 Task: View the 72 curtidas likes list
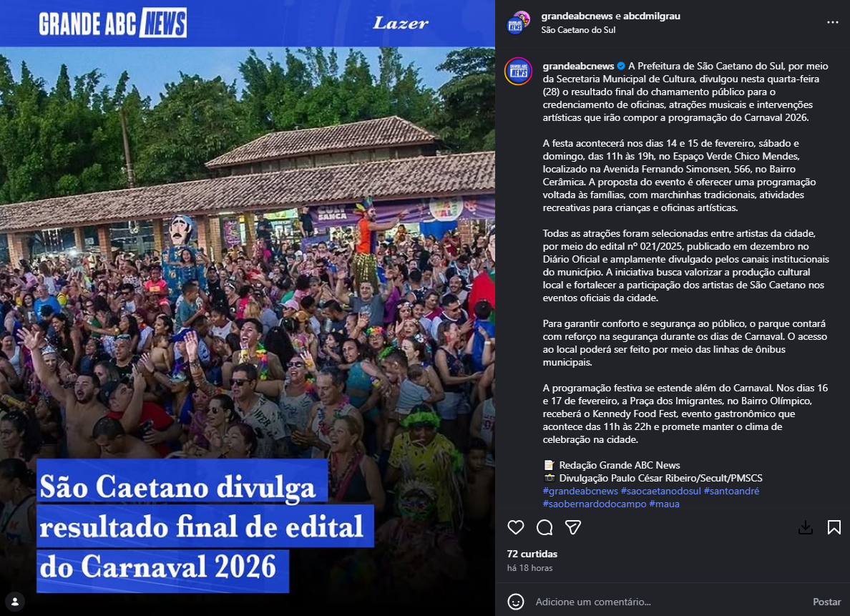(x=532, y=554)
